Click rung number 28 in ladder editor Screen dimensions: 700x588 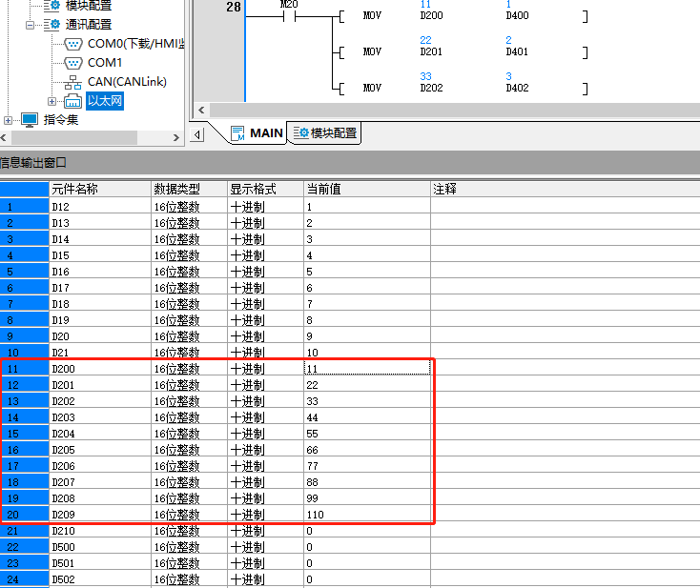click(234, 8)
